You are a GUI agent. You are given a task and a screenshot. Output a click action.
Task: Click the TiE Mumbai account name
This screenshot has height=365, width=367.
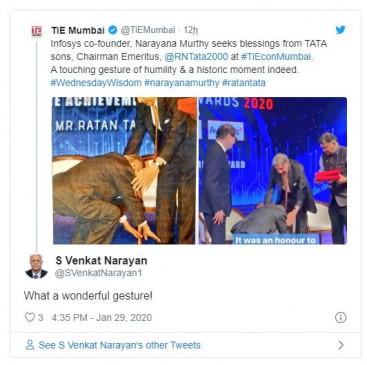pos(78,30)
